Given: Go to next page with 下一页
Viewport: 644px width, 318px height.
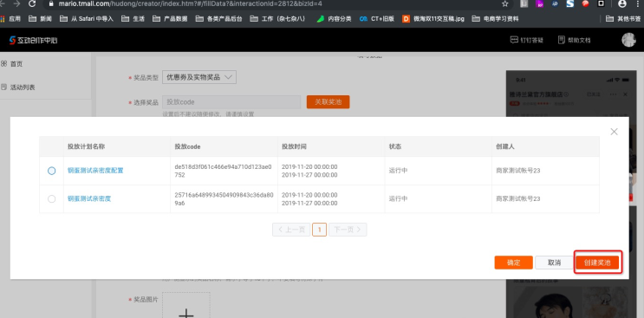Looking at the screenshot, I should tap(348, 230).
